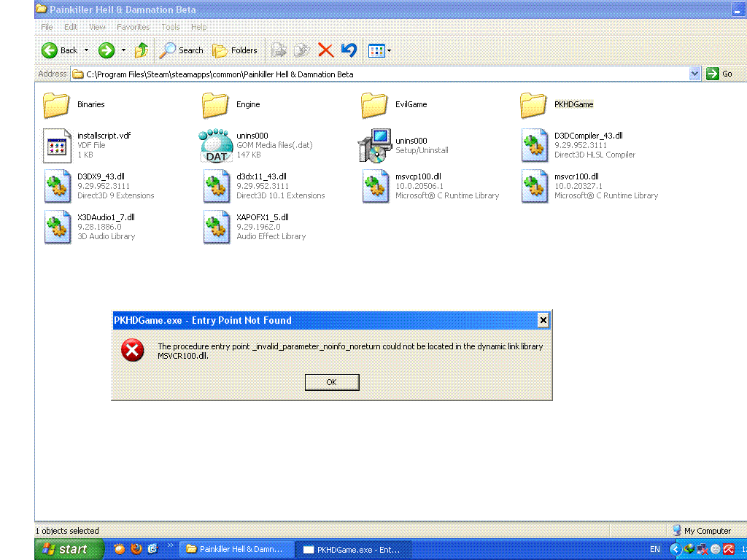
Task: Click the red antivirus tray icon
Action: click(x=729, y=550)
